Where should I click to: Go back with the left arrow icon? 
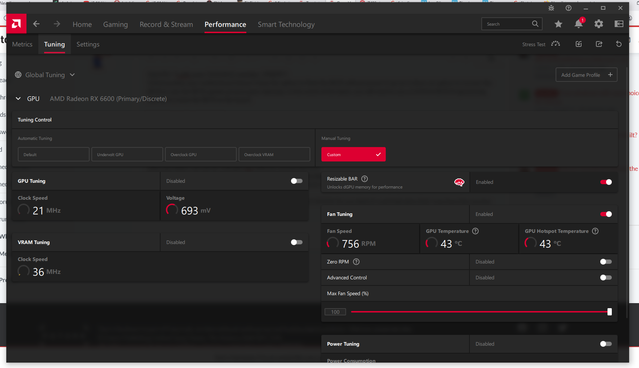coord(36,24)
